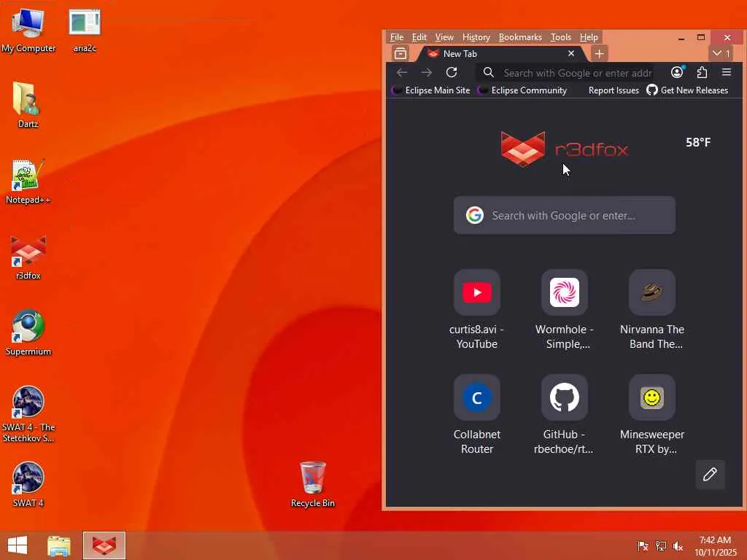747x560 pixels.
Task: Open the My Computer desktop icon
Action: (x=28, y=29)
